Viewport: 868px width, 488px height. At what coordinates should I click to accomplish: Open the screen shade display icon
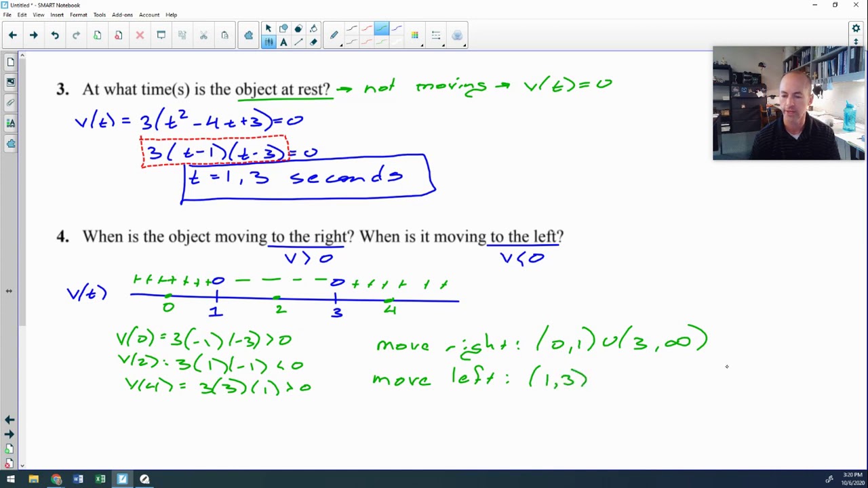pos(161,35)
